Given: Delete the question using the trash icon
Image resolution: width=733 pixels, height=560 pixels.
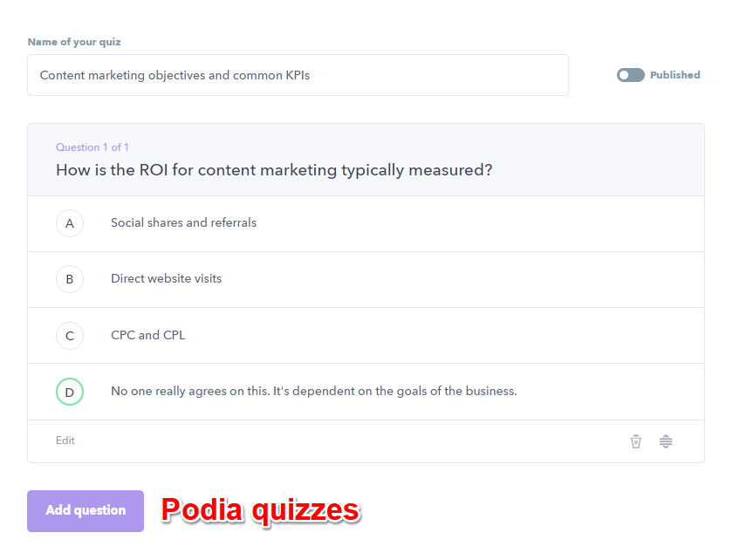Looking at the screenshot, I should click(x=635, y=440).
